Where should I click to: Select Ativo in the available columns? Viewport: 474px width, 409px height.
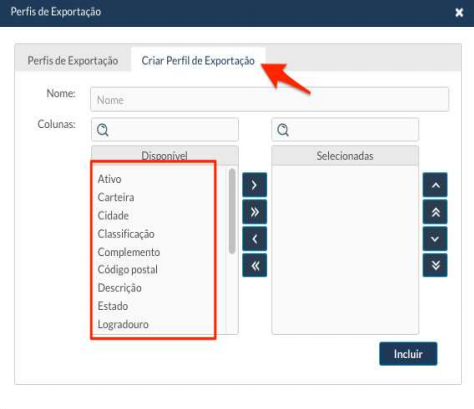[x=109, y=179]
